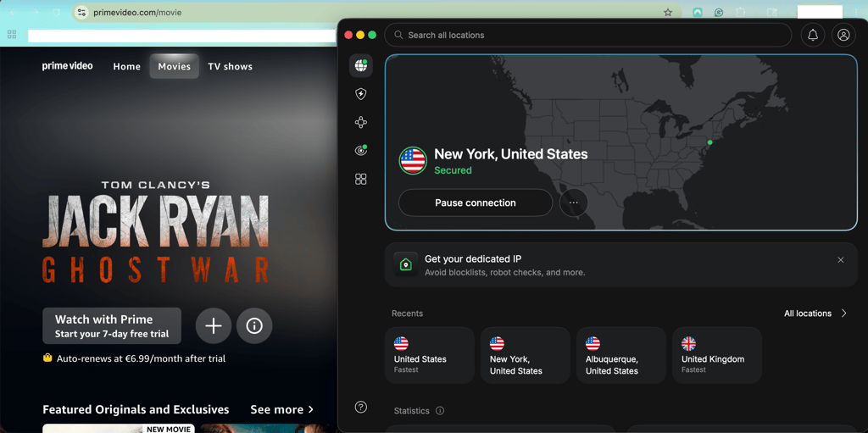Click New York, United States heading

[x=511, y=154]
